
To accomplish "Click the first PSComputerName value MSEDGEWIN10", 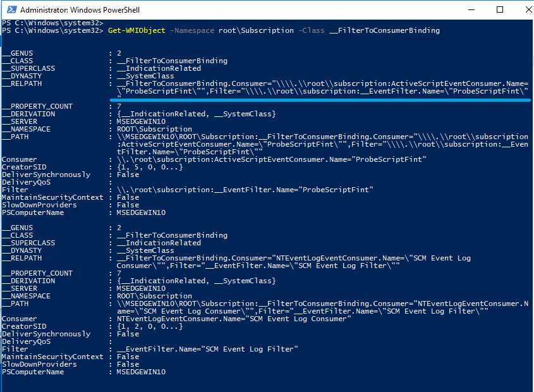I will 142,212.
